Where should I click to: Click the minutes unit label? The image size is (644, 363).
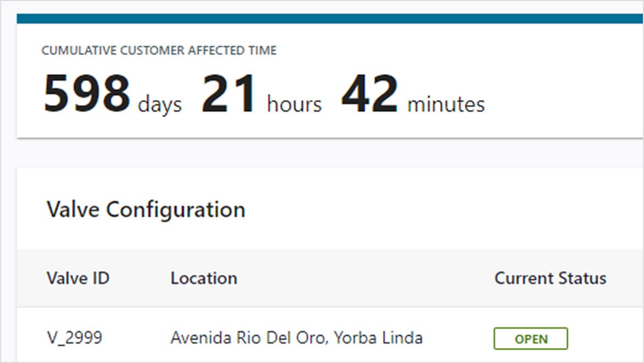446,104
